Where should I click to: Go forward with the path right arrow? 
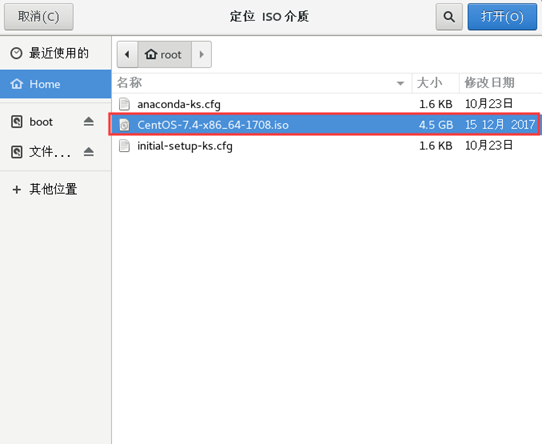click(202, 54)
